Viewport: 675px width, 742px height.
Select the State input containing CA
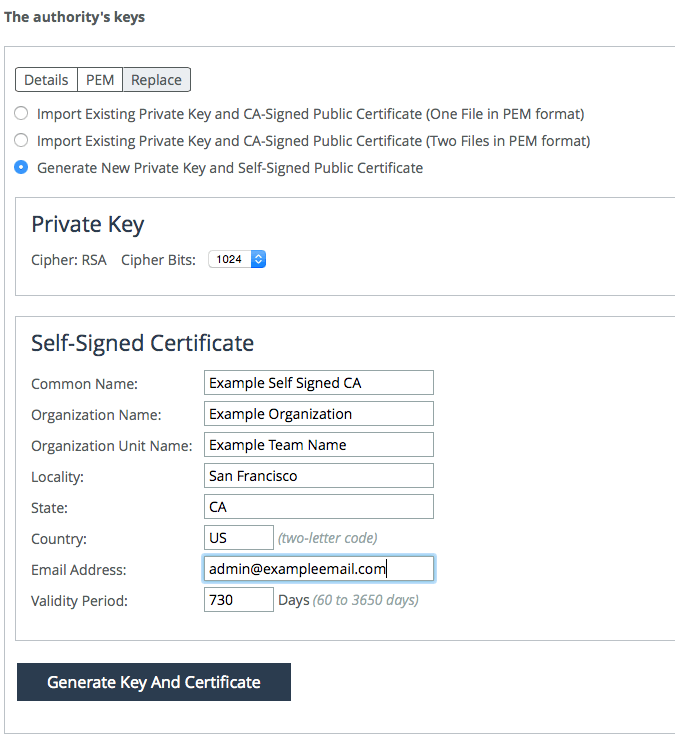[x=319, y=507]
